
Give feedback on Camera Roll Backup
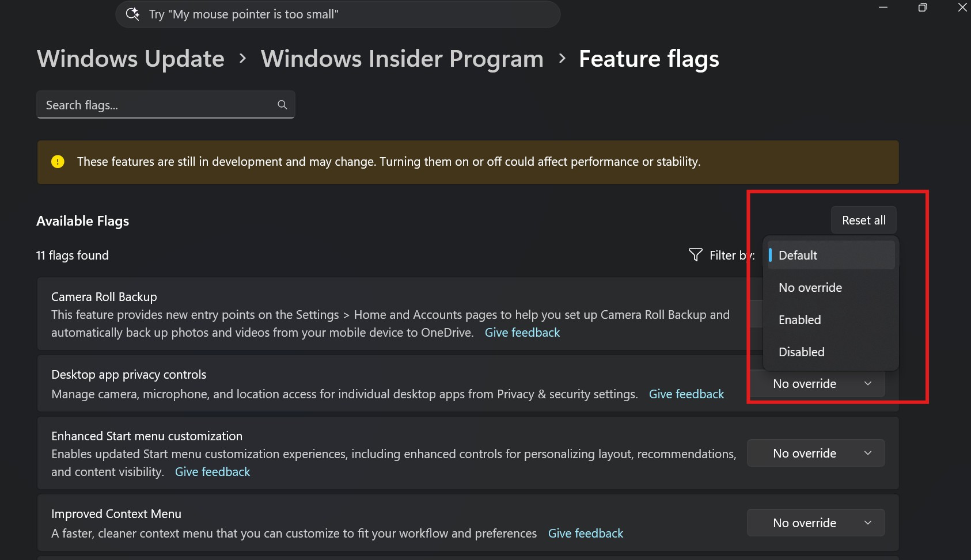522,333
